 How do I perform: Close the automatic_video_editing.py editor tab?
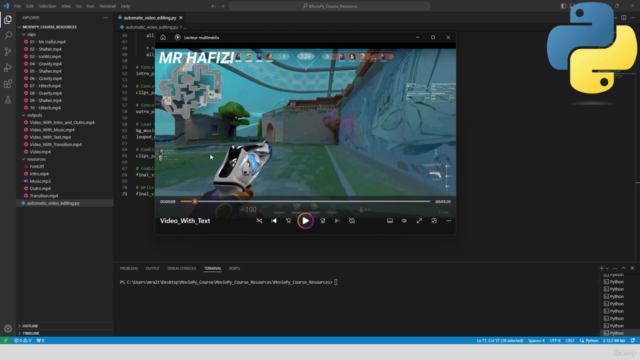click(x=181, y=18)
